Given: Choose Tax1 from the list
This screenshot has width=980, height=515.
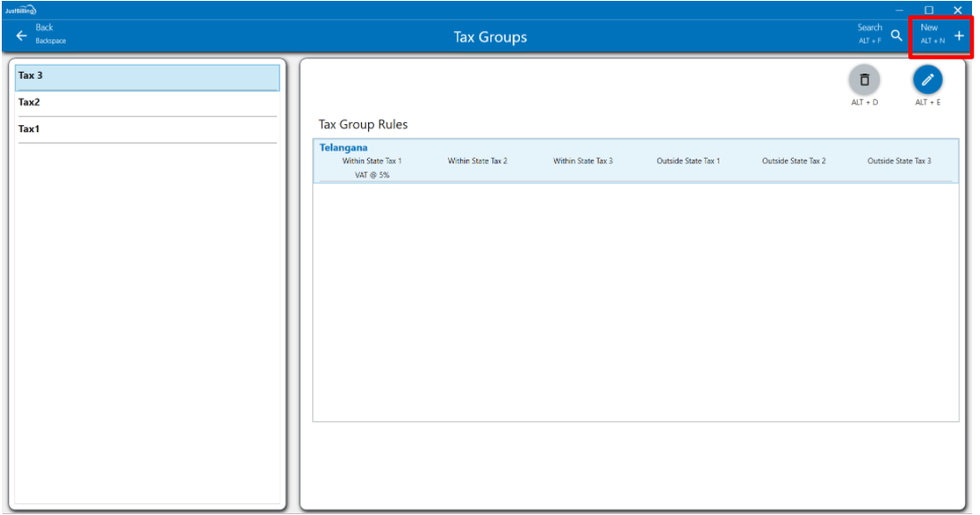Looking at the screenshot, I should click(147, 129).
